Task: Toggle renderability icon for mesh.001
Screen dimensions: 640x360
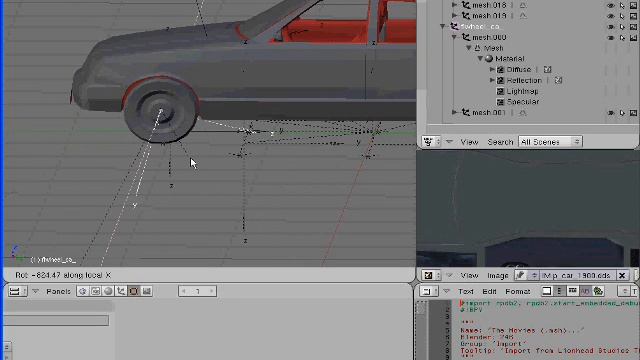Action: point(633,113)
